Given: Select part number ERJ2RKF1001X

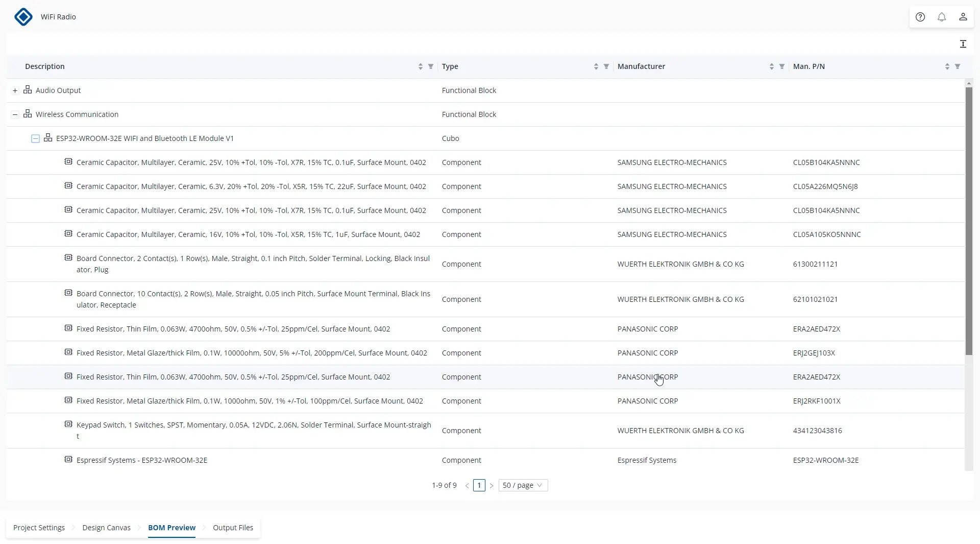Looking at the screenshot, I should pyautogui.click(x=817, y=401).
